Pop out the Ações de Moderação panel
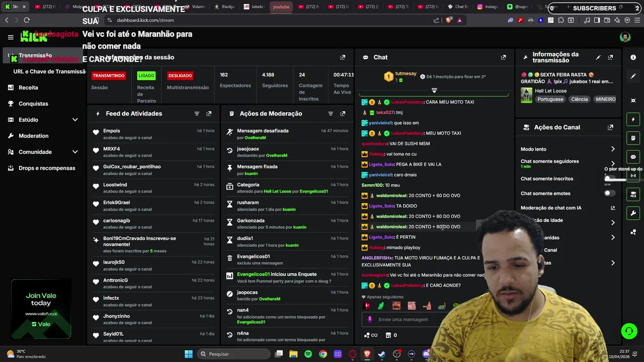The height and width of the screenshot is (362, 644). click(343, 114)
